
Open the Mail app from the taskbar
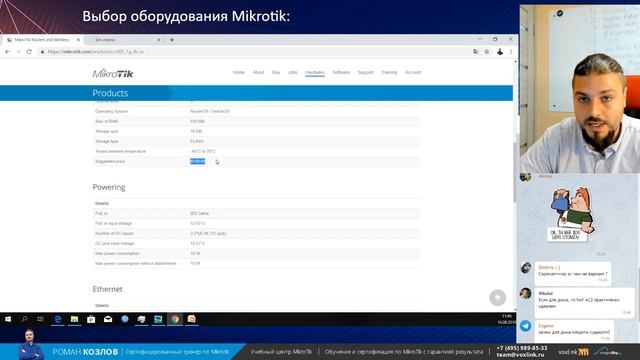108,319
